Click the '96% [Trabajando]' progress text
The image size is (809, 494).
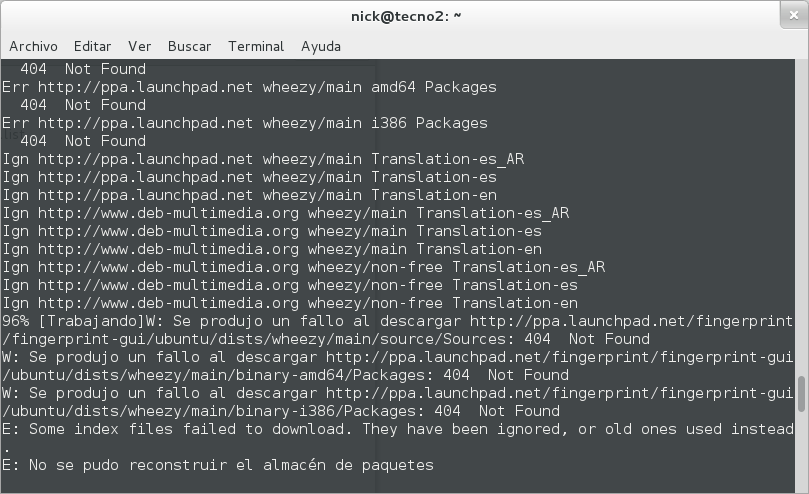[x=73, y=321]
